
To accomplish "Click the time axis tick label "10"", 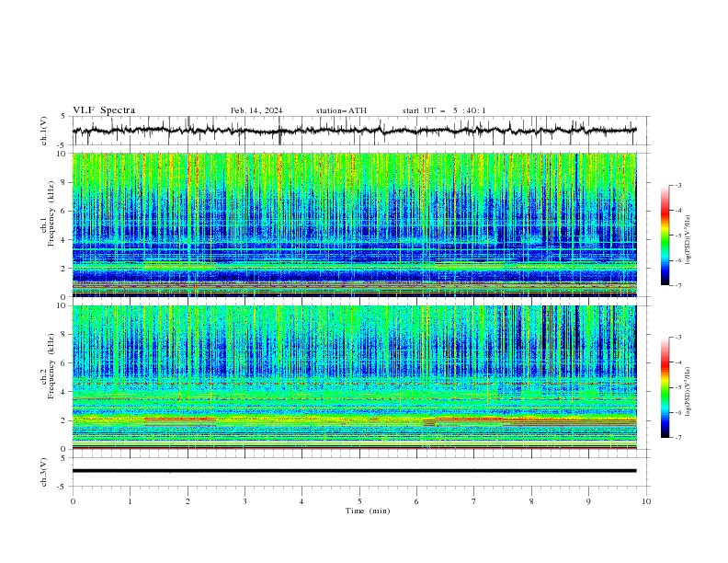I will (646, 501).
